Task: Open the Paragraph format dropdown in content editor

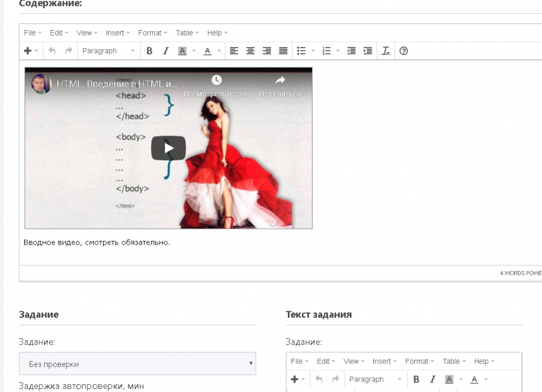Action: [x=108, y=51]
